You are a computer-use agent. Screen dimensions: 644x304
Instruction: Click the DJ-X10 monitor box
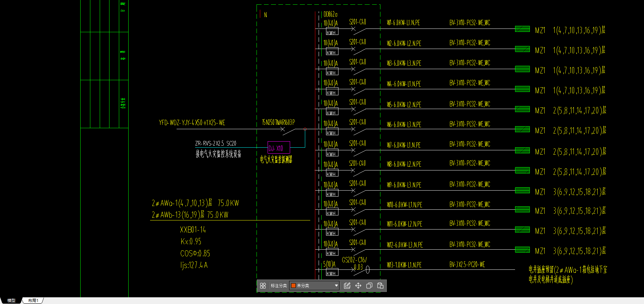click(279, 148)
